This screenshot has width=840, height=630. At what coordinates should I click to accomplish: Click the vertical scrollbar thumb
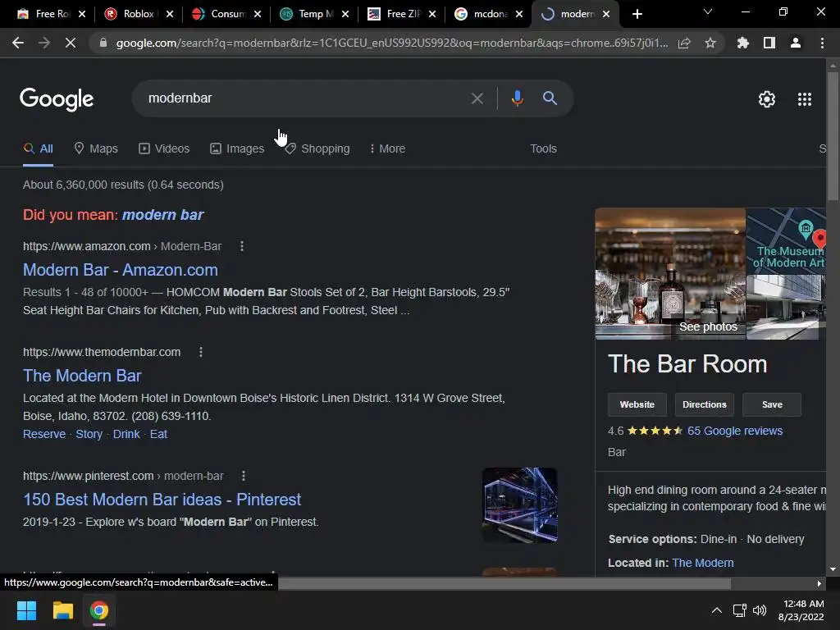(x=833, y=135)
